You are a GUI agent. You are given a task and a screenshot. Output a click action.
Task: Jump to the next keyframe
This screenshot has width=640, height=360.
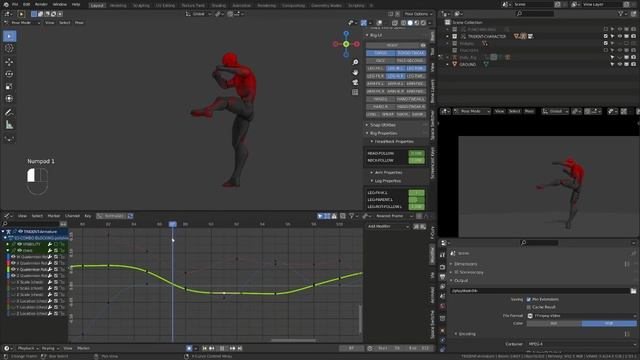[x=232, y=348]
